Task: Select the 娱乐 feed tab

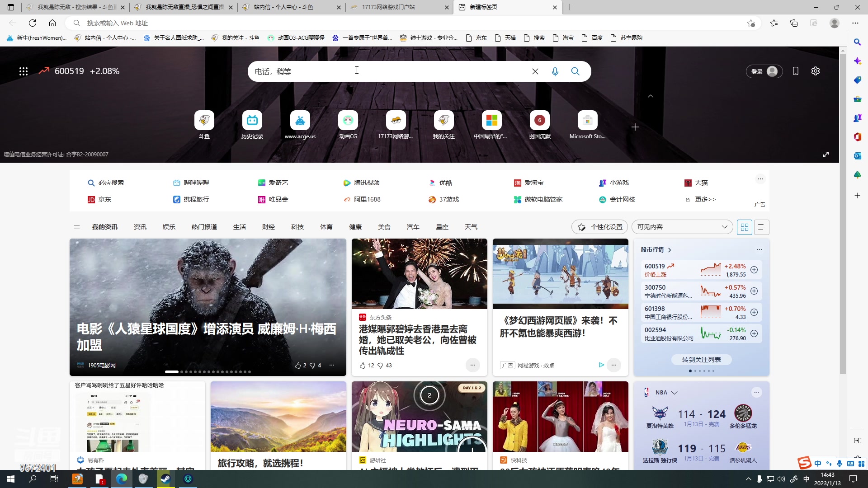Action: coord(169,227)
